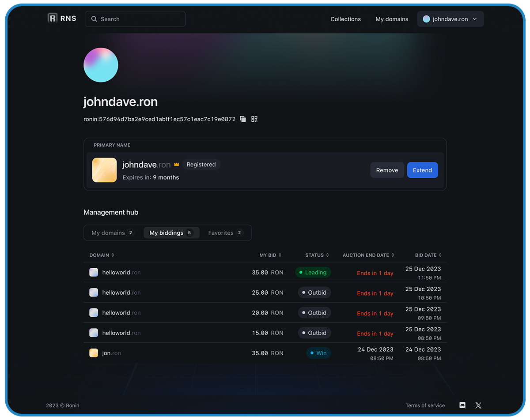
Task: Click domain icon in the 35.00 RON helloworld row
Action: coord(94,272)
